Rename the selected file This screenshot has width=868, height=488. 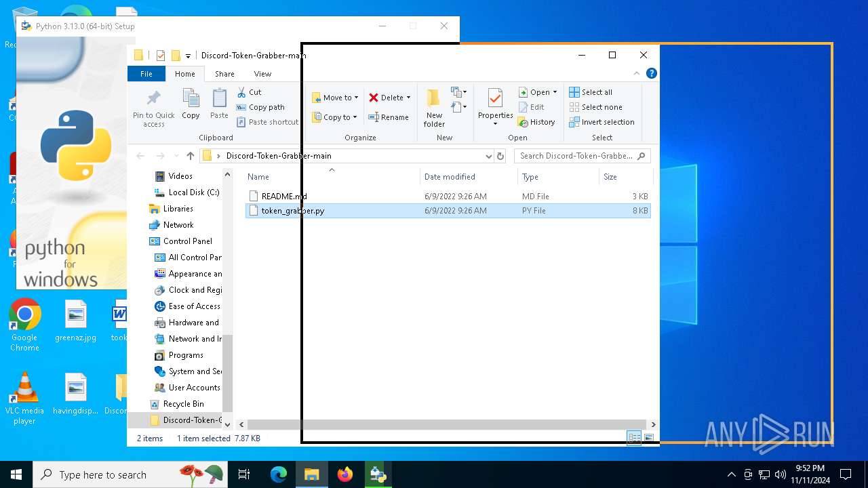click(x=389, y=117)
